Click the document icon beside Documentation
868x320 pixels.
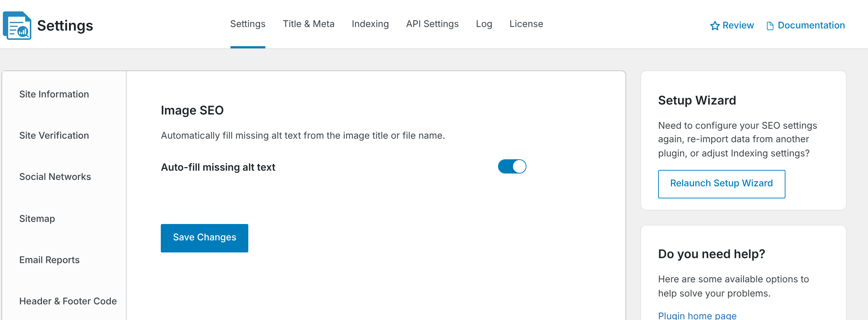(770, 26)
